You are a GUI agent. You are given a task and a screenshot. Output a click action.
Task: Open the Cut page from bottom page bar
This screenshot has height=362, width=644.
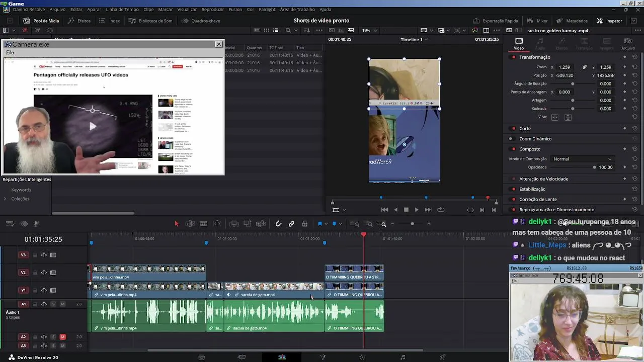[x=242, y=357]
